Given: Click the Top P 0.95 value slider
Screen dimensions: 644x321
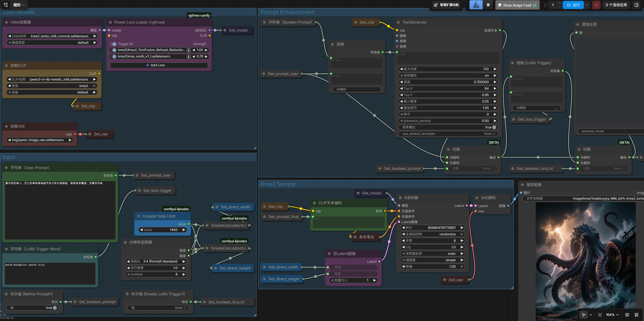Looking at the screenshot, I should (448, 95).
